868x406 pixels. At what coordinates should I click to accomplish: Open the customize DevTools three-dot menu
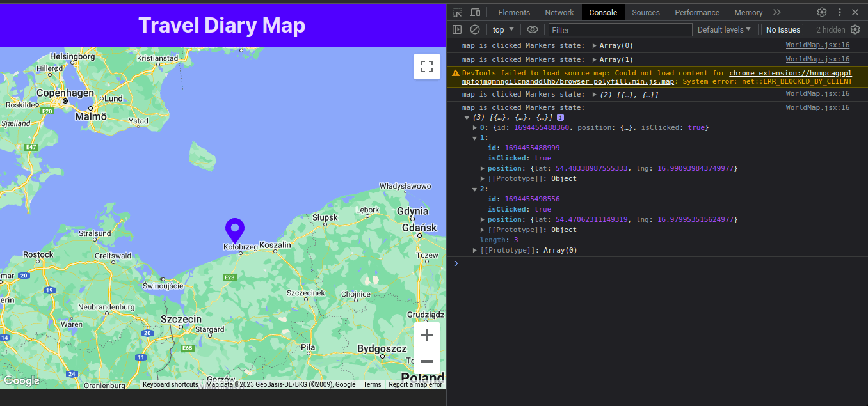click(x=839, y=12)
